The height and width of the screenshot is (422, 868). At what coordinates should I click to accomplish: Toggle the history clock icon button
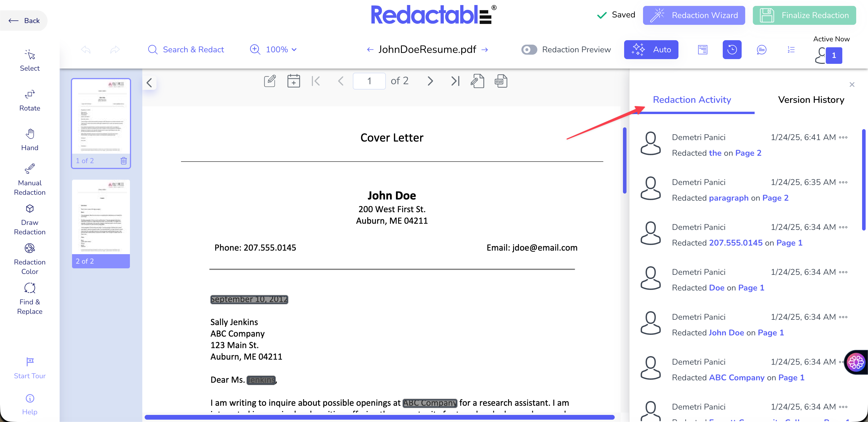pos(732,50)
